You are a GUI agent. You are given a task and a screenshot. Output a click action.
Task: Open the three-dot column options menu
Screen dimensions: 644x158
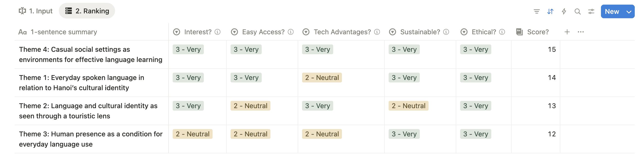coord(581,32)
